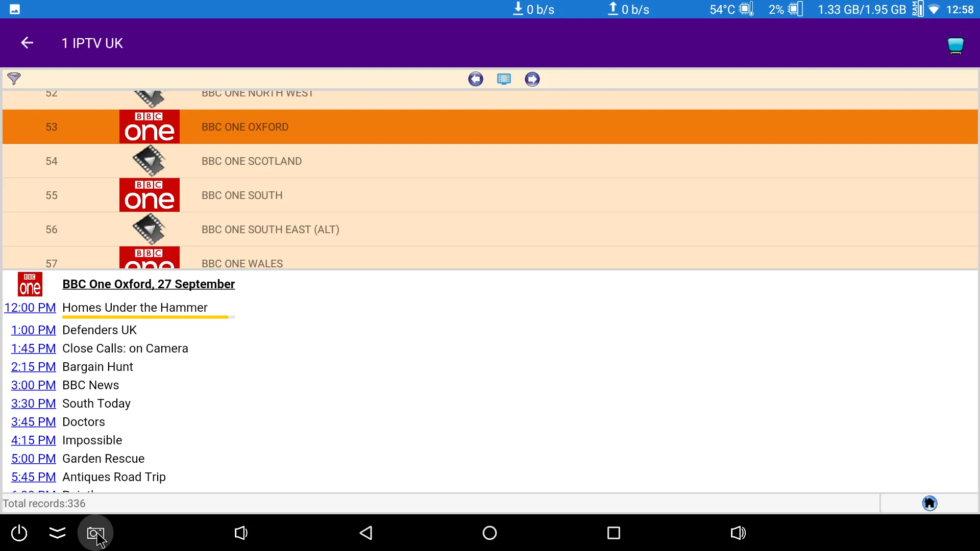Click the 5:45 PM time link
The width and height of the screenshot is (980, 551).
tap(34, 477)
